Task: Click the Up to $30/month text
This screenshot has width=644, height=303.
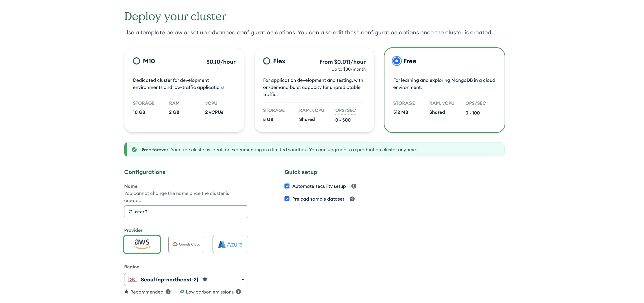Action: point(348,69)
